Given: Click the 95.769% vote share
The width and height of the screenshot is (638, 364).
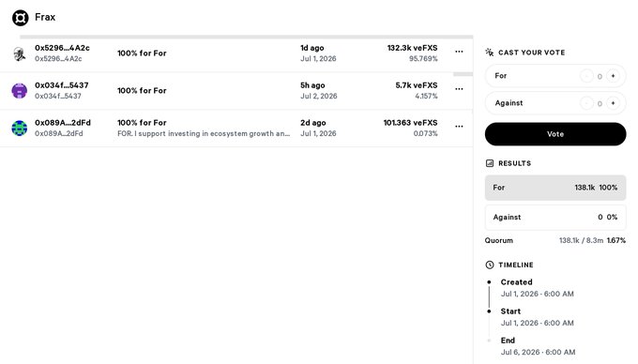Looking at the screenshot, I should click(x=423, y=59).
